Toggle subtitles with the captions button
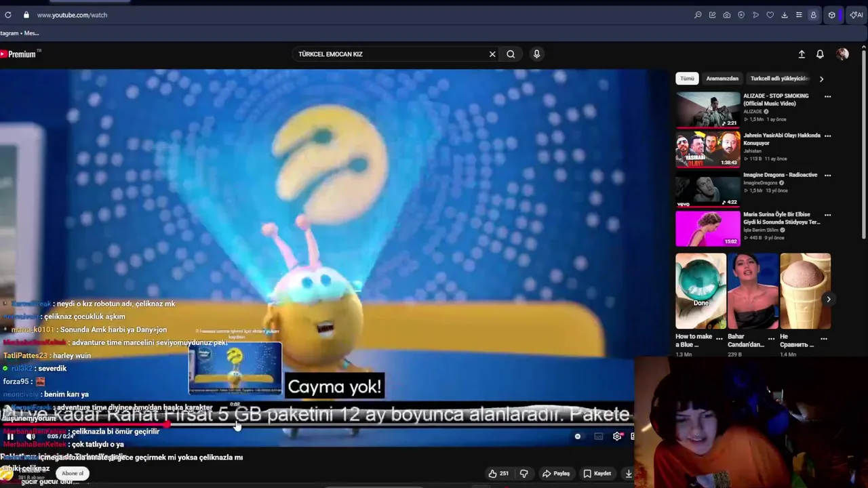Image resolution: width=868 pixels, height=488 pixels. (x=598, y=436)
